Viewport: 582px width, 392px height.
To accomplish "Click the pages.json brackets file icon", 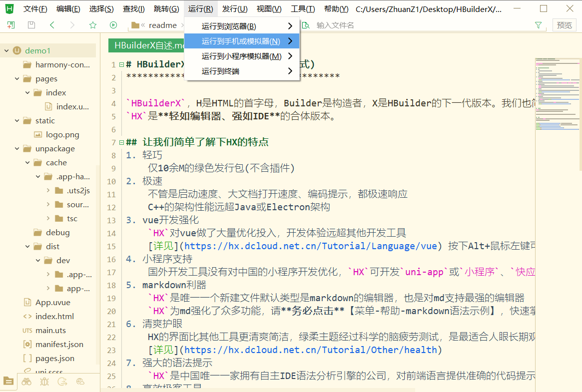I will click(27, 358).
